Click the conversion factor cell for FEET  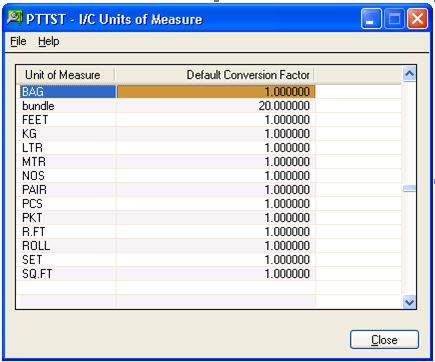[x=216, y=120]
